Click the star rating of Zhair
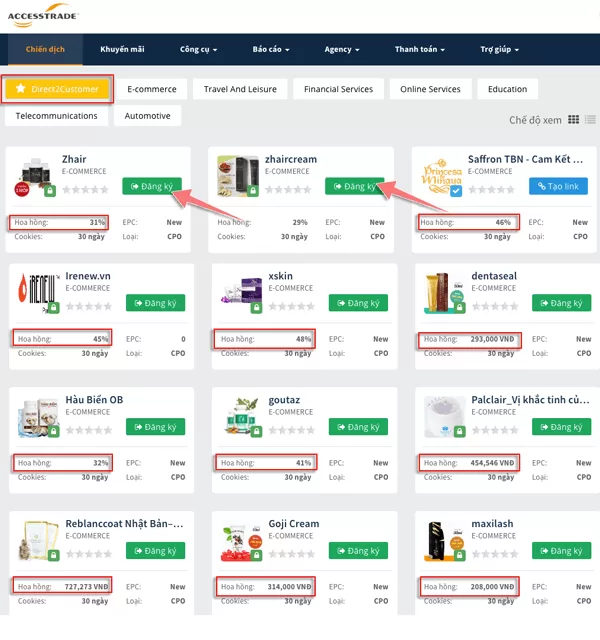Screen dimensions: 600x640 85,189
